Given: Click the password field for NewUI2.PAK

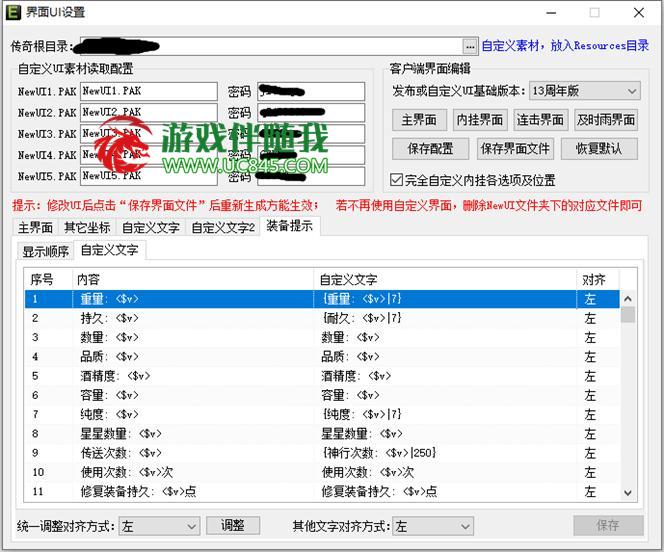Looking at the screenshot, I should click(311, 112).
